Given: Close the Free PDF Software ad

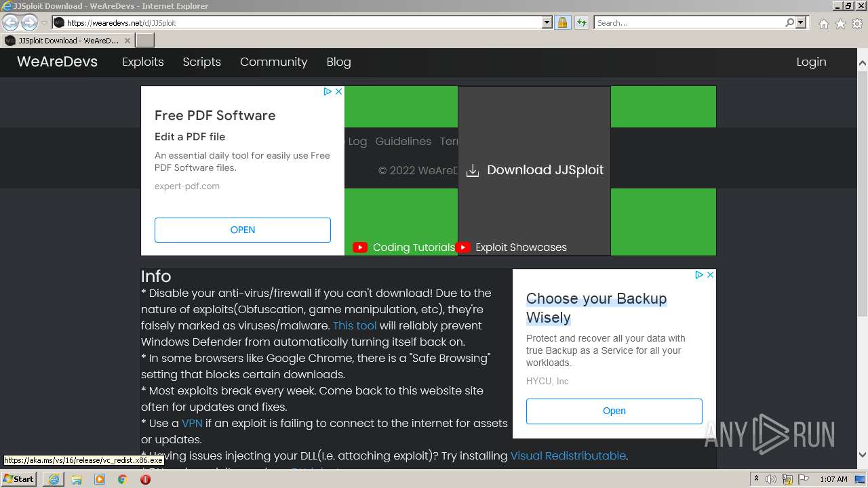Looking at the screenshot, I should (x=339, y=91).
